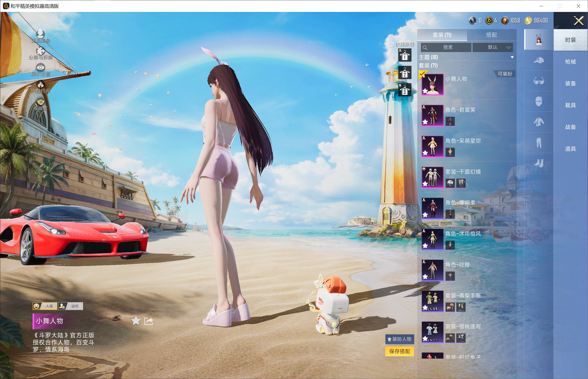588x379 pixels.
Task: Click the 搜索 search field
Action: click(446, 47)
